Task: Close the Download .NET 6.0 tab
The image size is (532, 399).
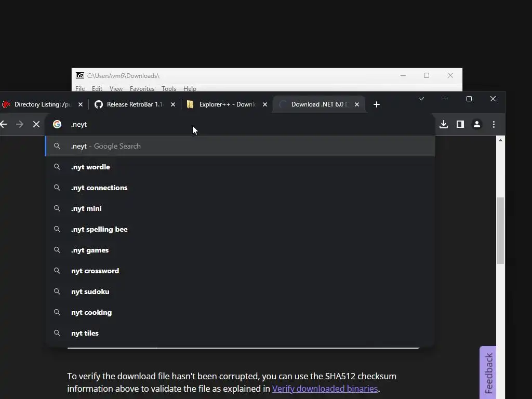Action: point(356,104)
